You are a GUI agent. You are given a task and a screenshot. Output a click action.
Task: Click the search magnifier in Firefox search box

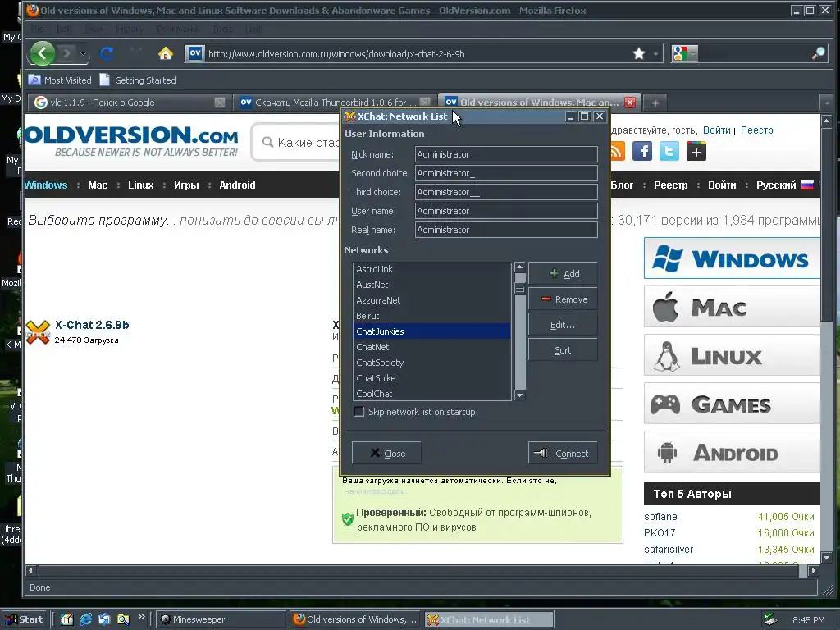[818, 53]
